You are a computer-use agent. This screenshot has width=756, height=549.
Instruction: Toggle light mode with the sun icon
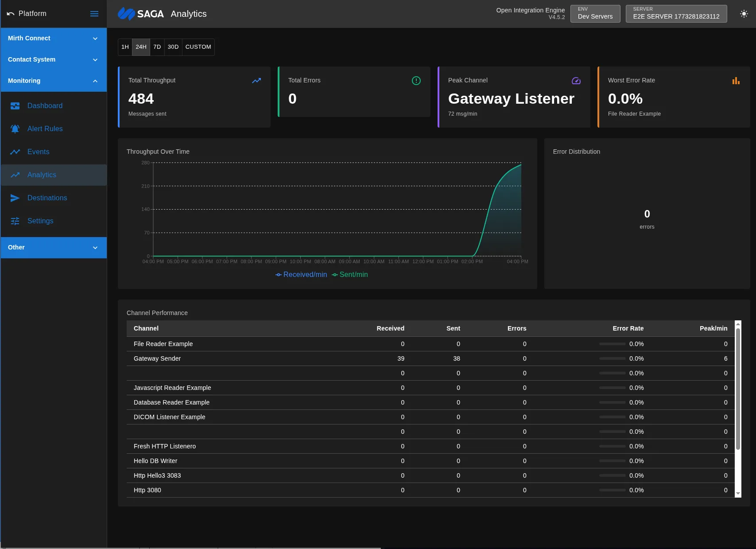pyautogui.click(x=744, y=14)
